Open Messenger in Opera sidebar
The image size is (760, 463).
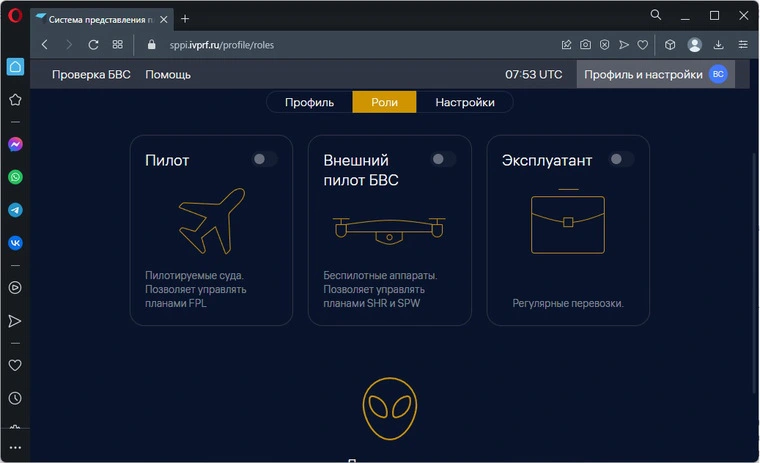(15, 144)
